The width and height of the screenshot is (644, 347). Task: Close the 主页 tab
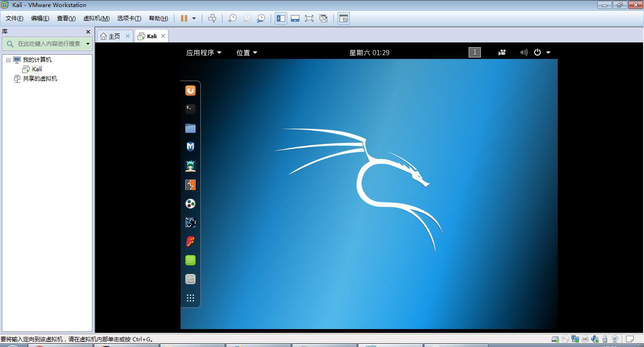click(x=128, y=36)
